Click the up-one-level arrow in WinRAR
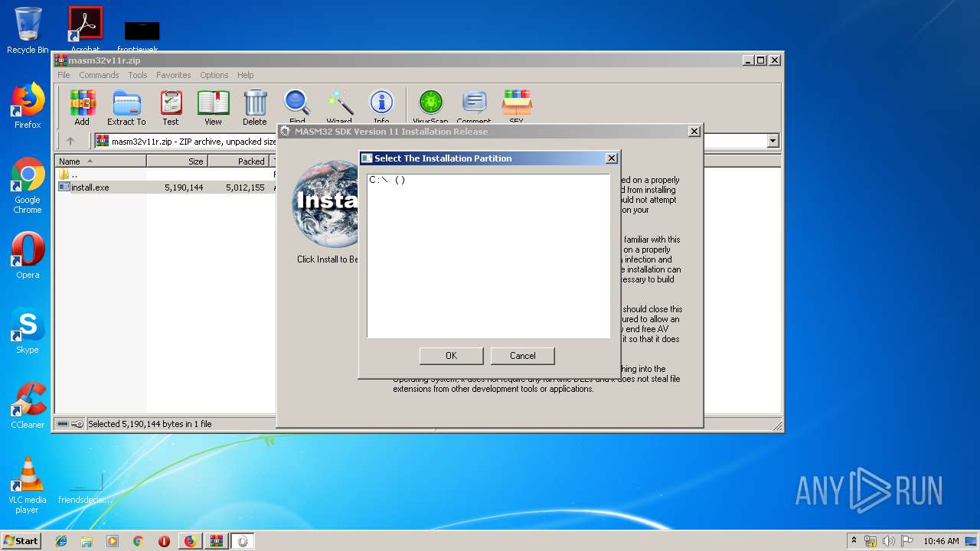The image size is (980, 551). (70, 141)
